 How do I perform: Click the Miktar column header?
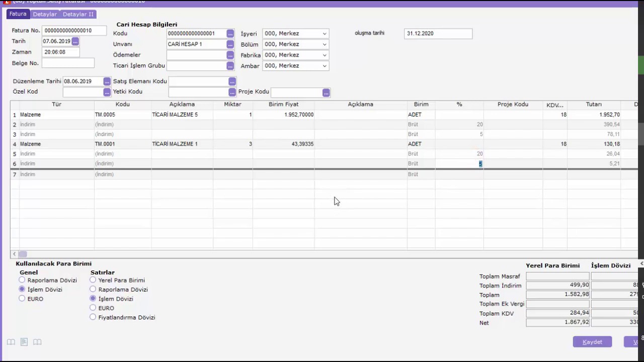(x=232, y=105)
